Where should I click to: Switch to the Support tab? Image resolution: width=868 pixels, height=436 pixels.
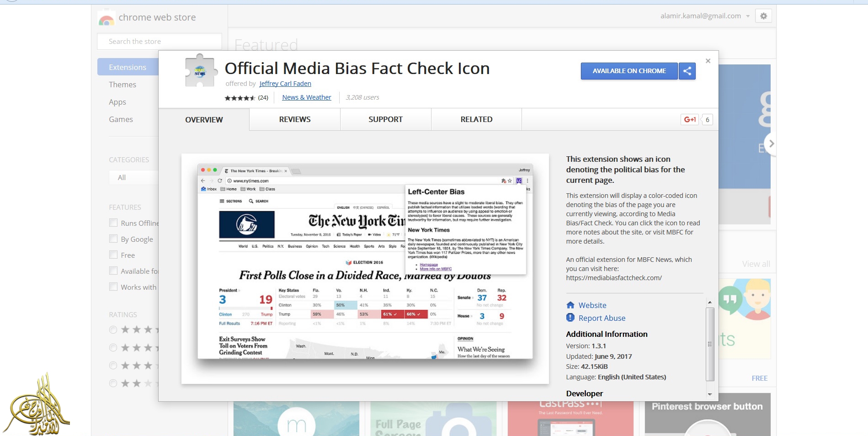point(386,119)
